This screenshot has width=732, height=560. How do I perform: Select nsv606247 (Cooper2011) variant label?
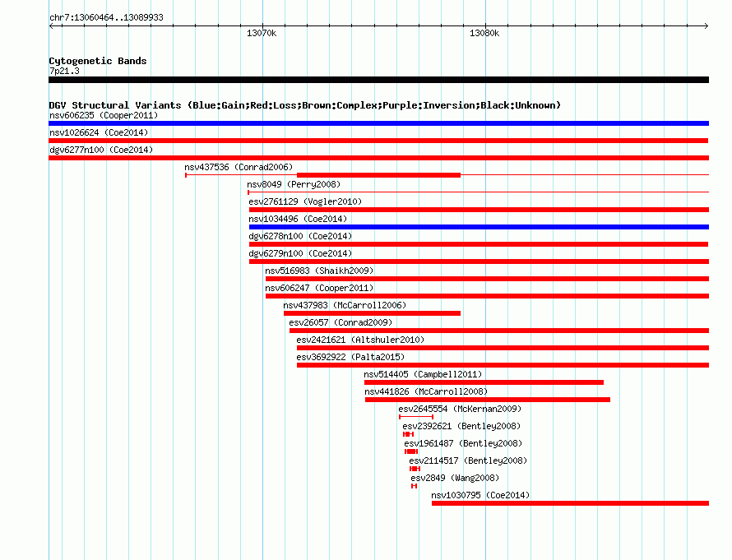pos(319,288)
